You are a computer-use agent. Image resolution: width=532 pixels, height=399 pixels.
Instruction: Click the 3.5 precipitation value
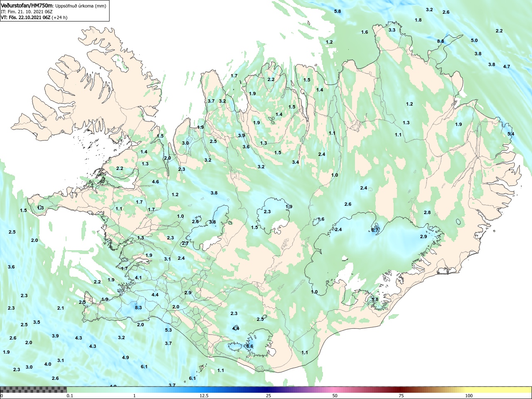point(37,322)
